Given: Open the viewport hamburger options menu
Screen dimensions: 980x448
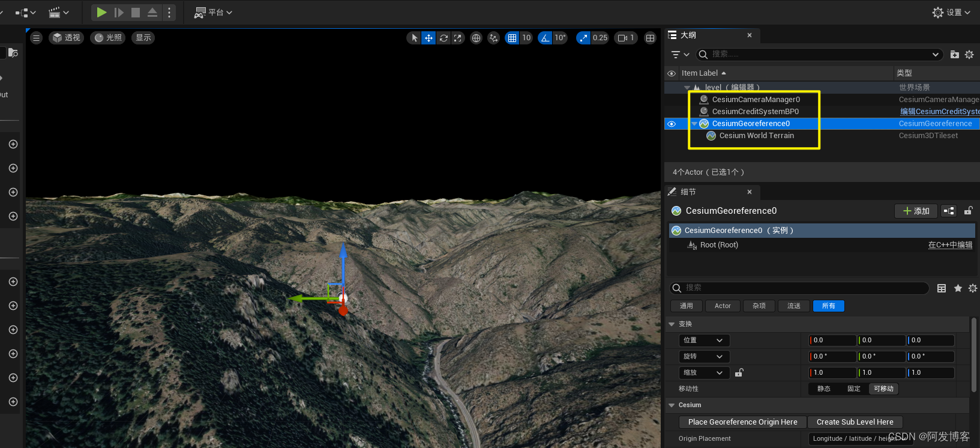Looking at the screenshot, I should (x=37, y=38).
